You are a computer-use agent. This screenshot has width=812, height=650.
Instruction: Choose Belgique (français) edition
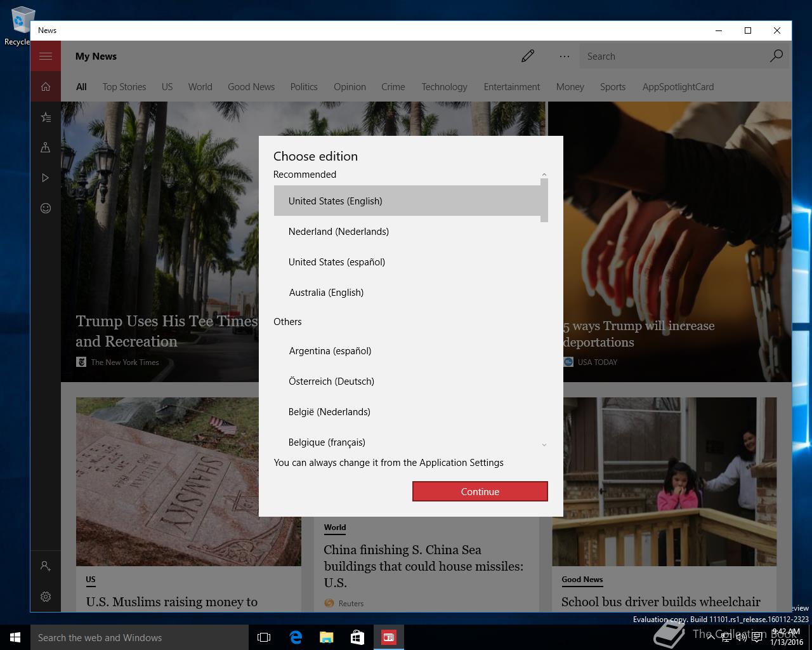point(407,441)
